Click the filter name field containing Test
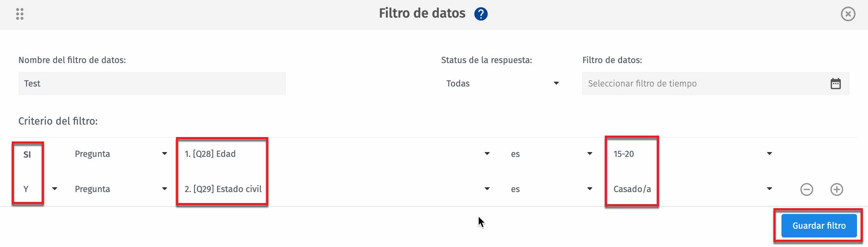Image resolution: width=868 pixels, height=247 pixels. click(x=152, y=84)
